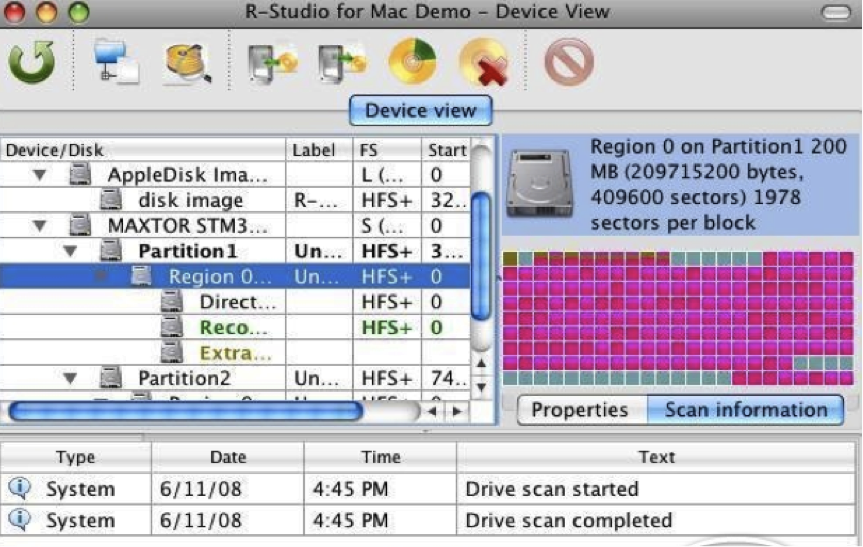Select the disk image tree row
Screen dimensions: 863x547
click(x=190, y=201)
